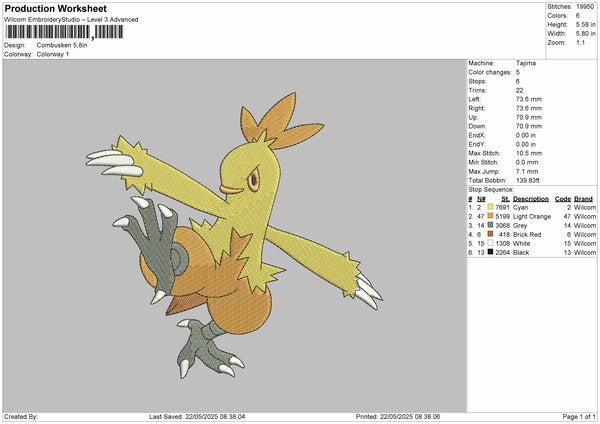Click the 'Left:' extent label
Screen dimensions: 600x424
pos(474,99)
